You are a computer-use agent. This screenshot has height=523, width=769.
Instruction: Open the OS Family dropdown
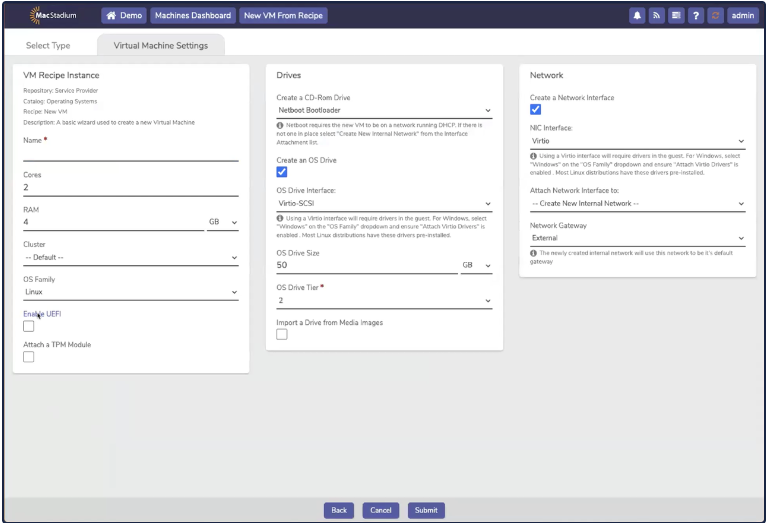(130, 293)
